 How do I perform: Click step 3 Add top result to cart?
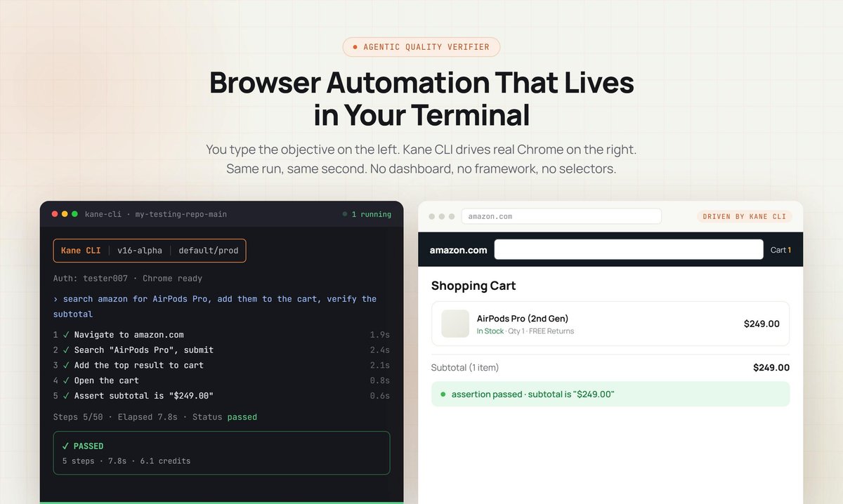[x=221, y=365]
